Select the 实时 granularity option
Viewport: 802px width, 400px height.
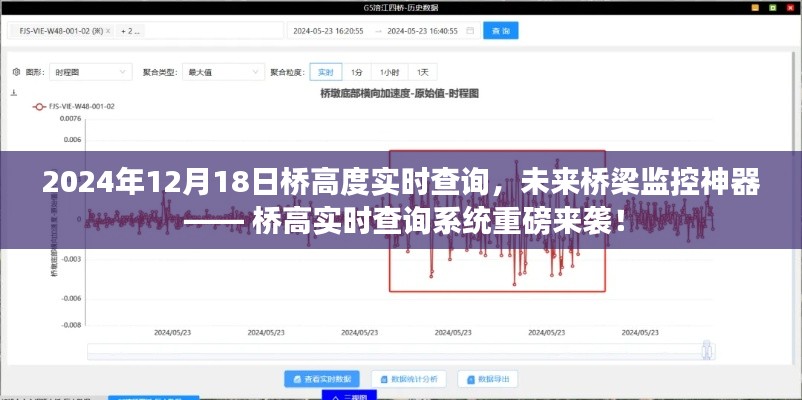[x=326, y=72]
